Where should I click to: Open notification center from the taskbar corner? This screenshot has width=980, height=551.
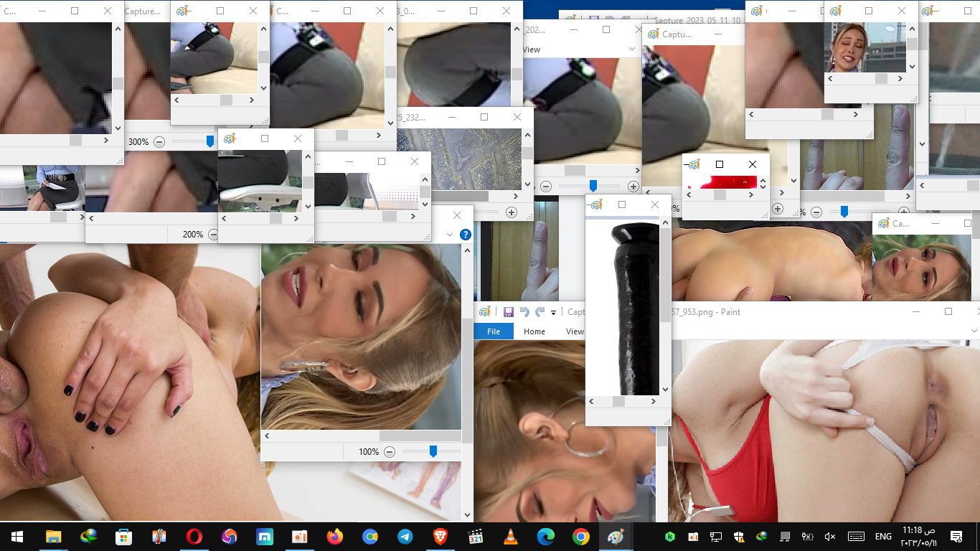tap(956, 537)
